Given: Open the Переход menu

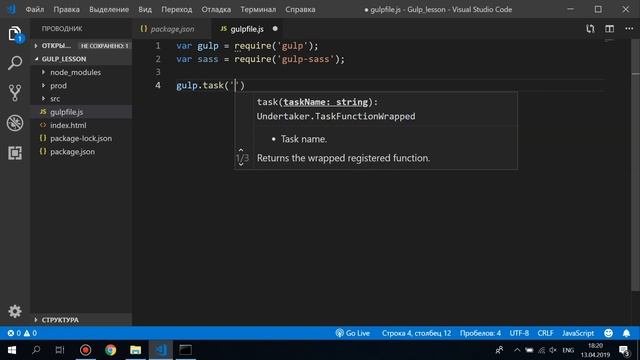Looking at the screenshot, I should [177, 9].
